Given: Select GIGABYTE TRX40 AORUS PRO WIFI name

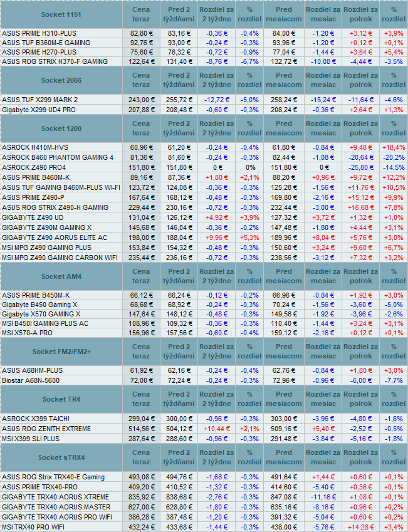Looking at the screenshot, I should (x=56, y=517).
